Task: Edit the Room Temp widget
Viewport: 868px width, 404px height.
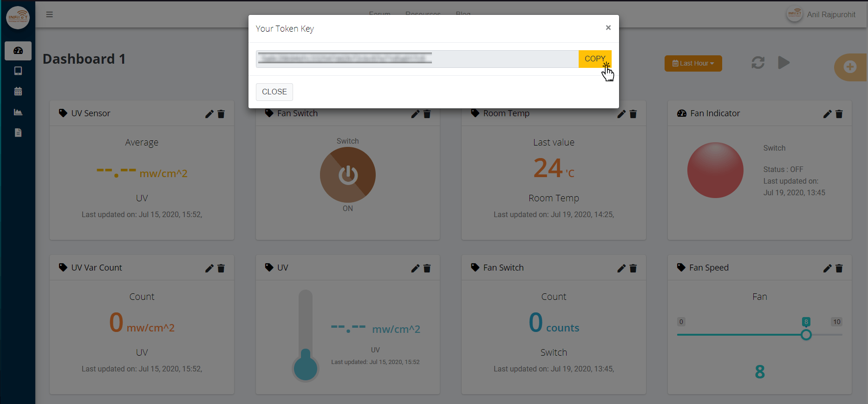Action: [621, 114]
